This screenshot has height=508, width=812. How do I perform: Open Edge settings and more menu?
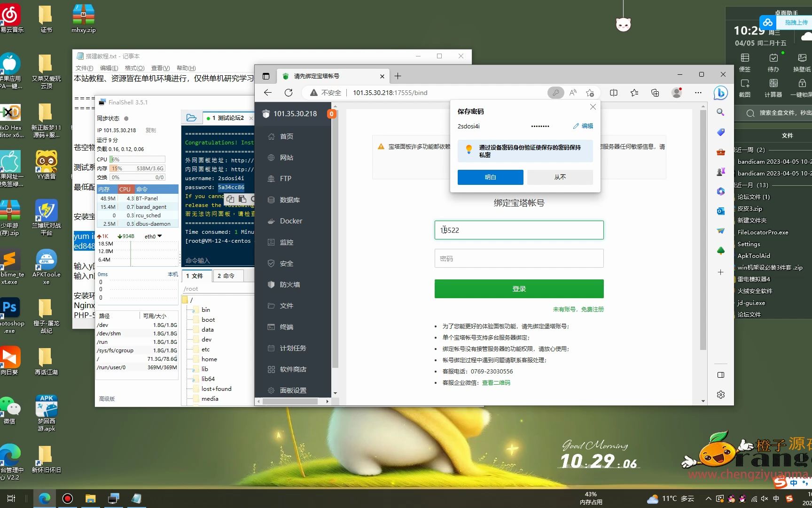(x=698, y=93)
